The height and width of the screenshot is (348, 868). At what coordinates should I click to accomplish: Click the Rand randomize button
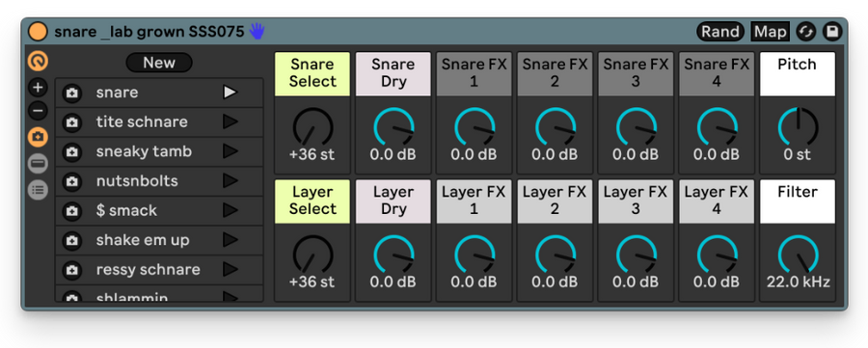720,32
